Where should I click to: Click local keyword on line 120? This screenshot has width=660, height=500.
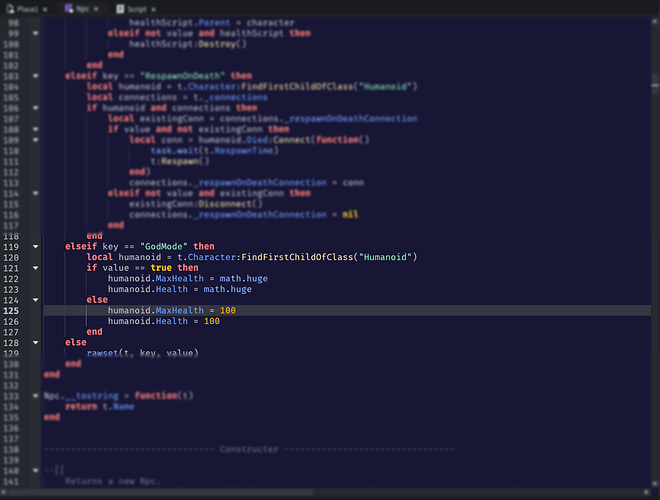(100, 257)
